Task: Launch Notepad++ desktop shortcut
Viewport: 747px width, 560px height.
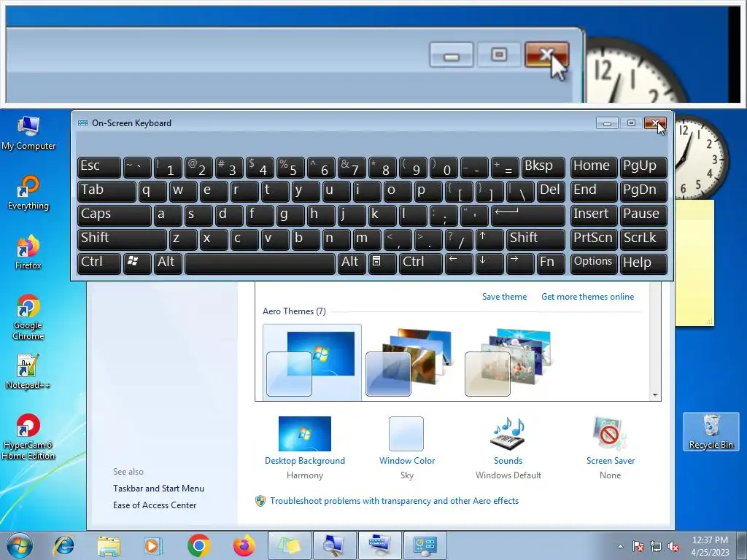Action: tap(28, 372)
